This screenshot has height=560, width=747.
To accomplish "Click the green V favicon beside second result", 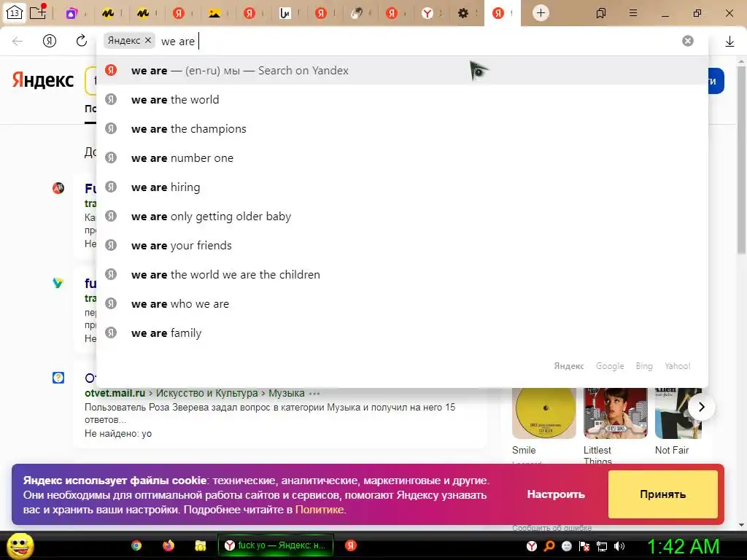I will point(58,283).
